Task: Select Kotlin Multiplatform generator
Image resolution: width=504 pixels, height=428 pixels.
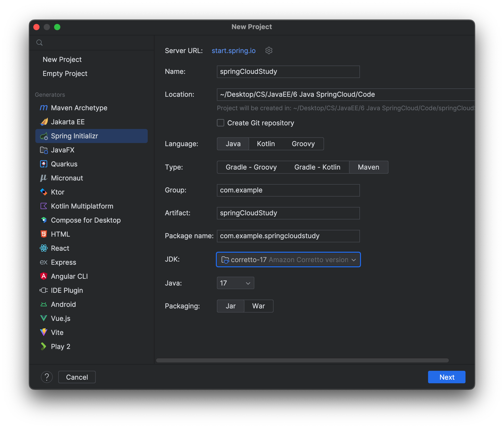Action: point(82,206)
